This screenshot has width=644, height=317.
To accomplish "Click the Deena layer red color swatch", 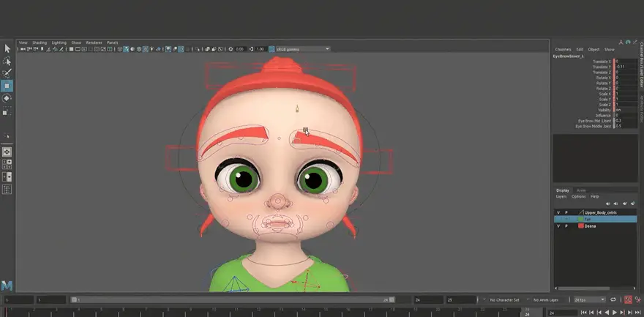I will [580, 226].
